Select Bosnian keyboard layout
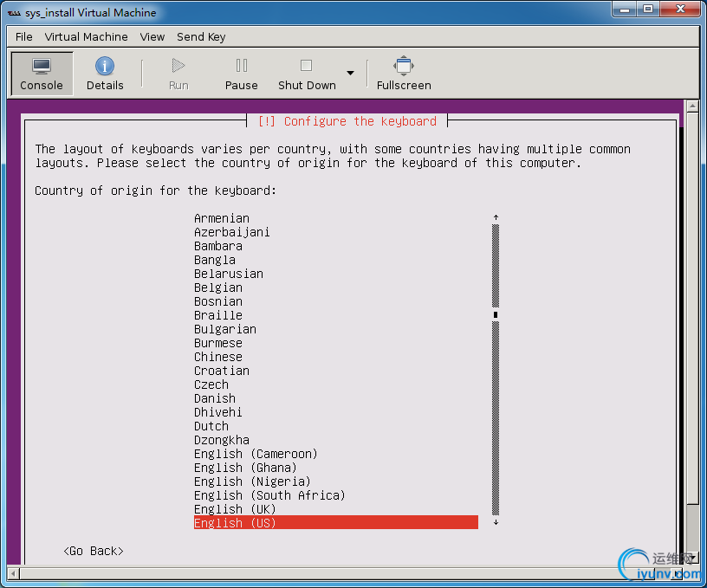The width and height of the screenshot is (707, 588). click(218, 301)
